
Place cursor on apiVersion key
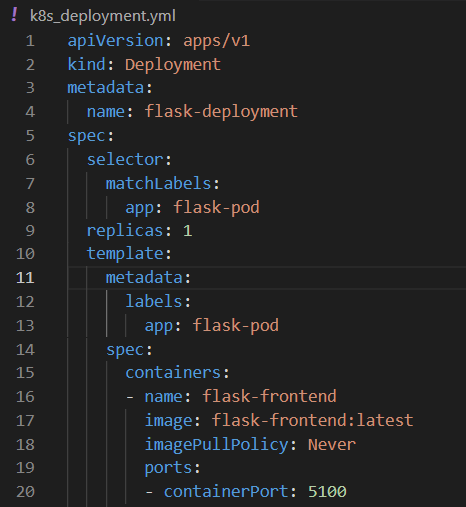coord(115,41)
